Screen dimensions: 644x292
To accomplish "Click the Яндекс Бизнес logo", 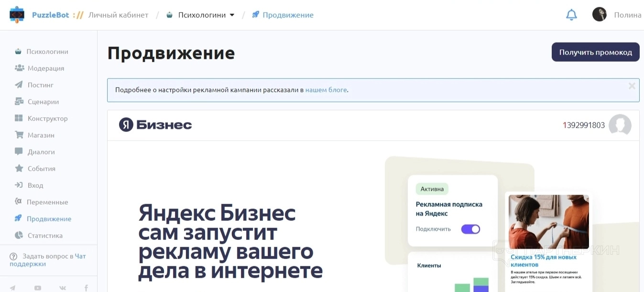I will pyautogui.click(x=155, y=125).
